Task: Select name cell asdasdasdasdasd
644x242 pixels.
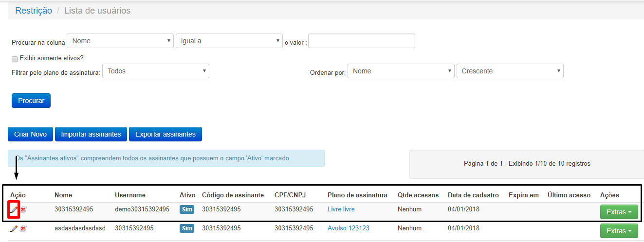Action: pyautogui.click(x=80, y=228)
